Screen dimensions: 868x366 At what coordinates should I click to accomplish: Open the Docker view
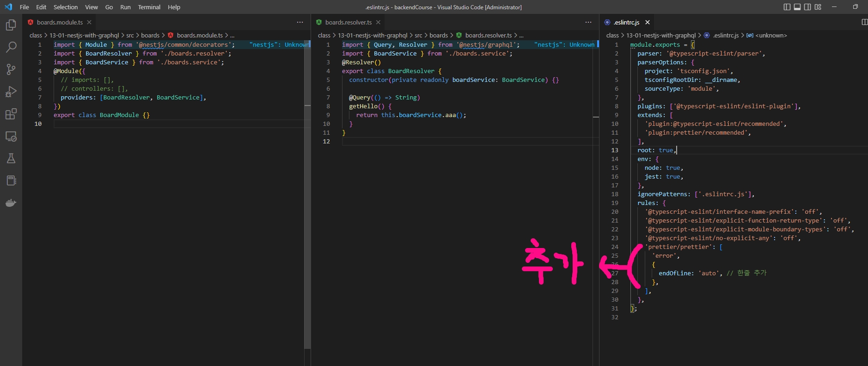click(11, 203)
